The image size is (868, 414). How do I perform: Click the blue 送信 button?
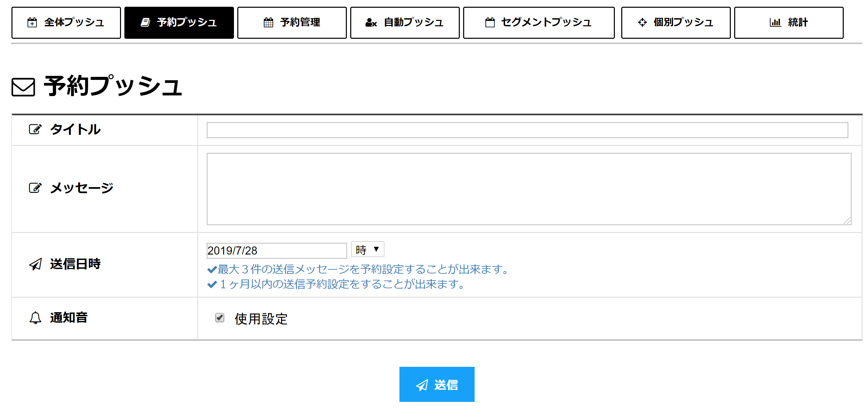click(x=437, y=384)
